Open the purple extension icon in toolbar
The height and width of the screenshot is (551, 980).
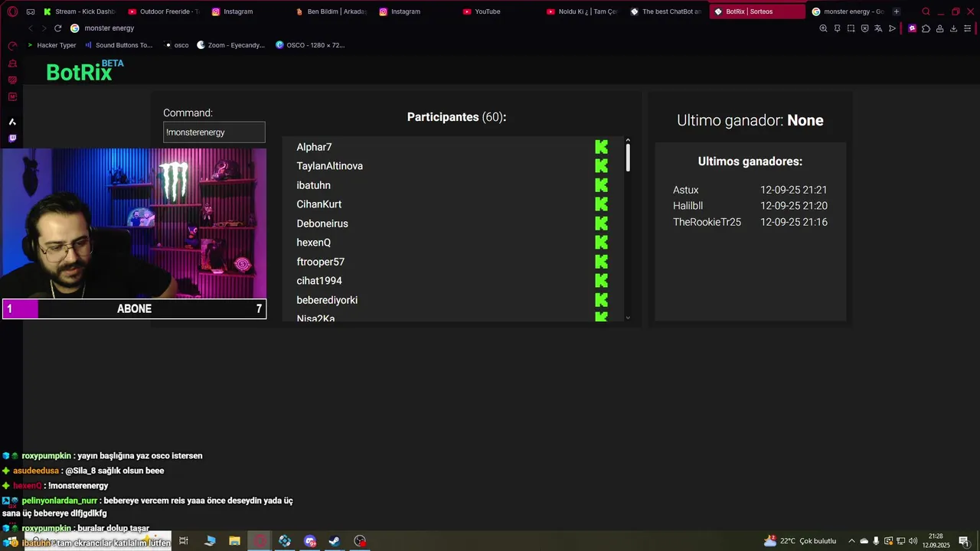coord(912,28)
